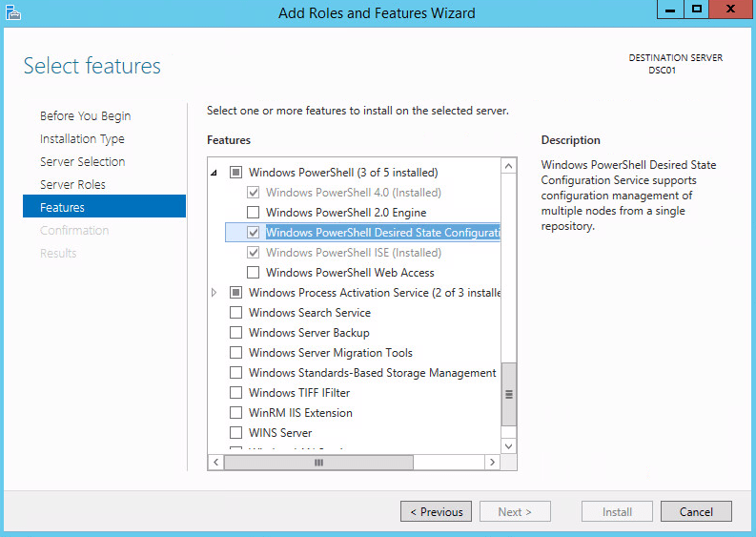Toggle Windows Process Activation Service checkbox
756x537 pixels.
point(235,293)
